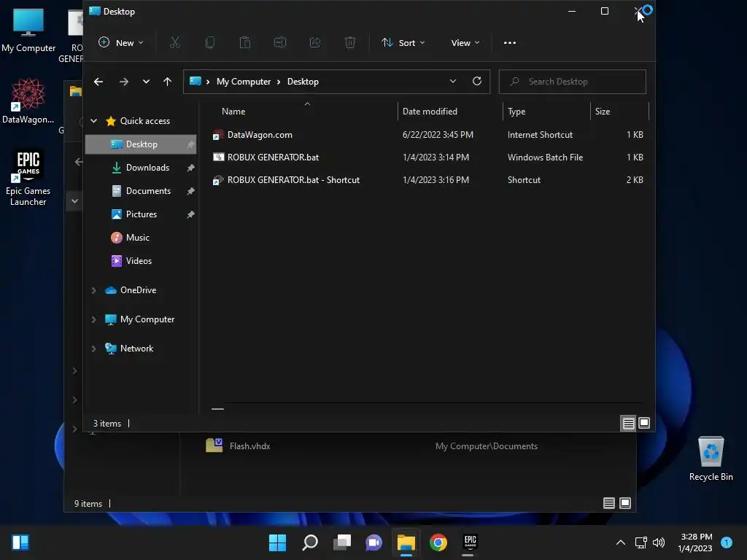Open network icon in system tray
This screenshot has height=560, width=747.
[x=640, y=542]
